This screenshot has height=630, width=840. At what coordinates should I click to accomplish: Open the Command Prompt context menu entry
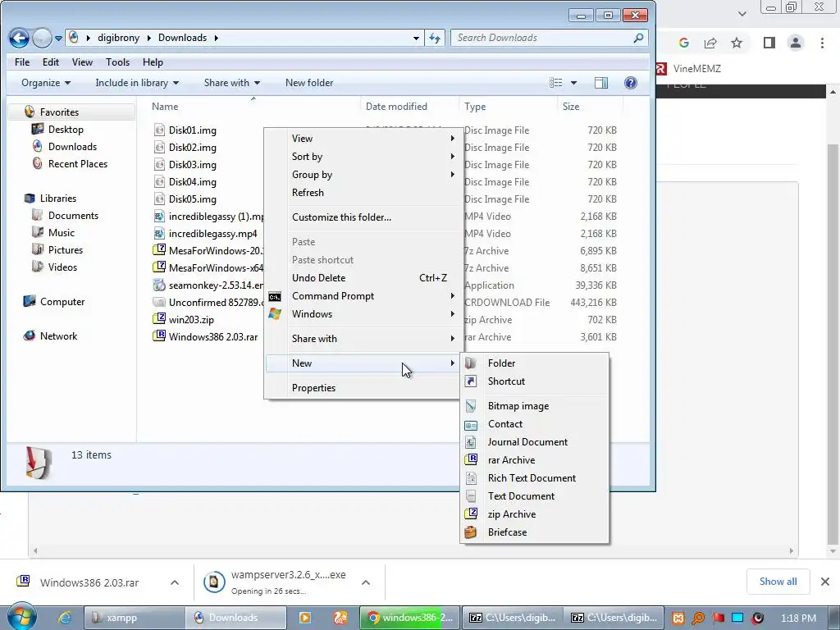(363, 296)
